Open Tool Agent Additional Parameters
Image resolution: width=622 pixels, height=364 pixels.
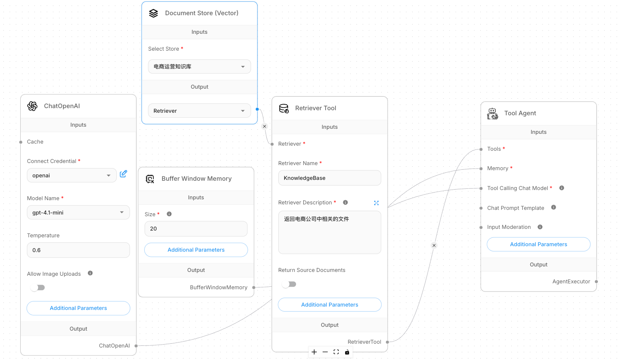[538, 244]
